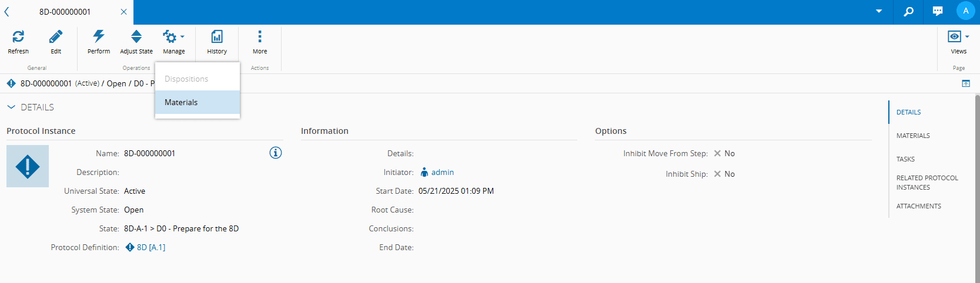Screen dimensions: 980x283
Task: Open the History report icon
Action: [x=217, y=37]
